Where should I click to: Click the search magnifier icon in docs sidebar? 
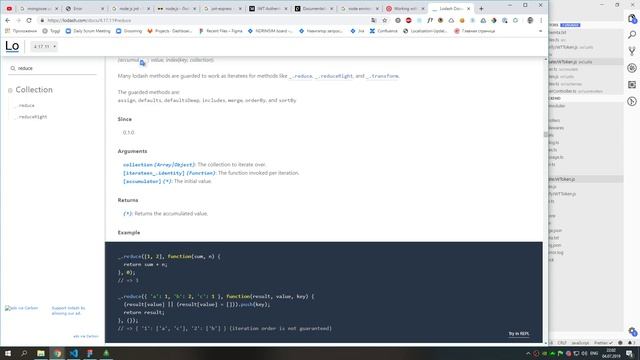tap(13, 68)
